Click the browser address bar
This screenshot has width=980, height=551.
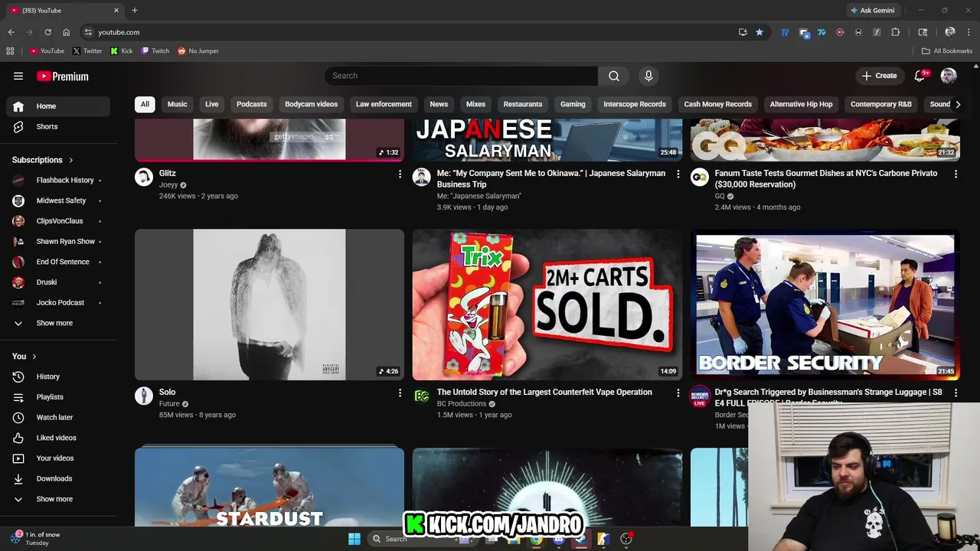[413, 32]
